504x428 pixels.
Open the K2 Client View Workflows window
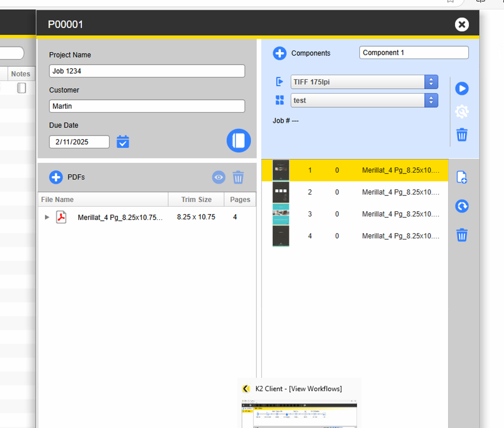[298, 389]
